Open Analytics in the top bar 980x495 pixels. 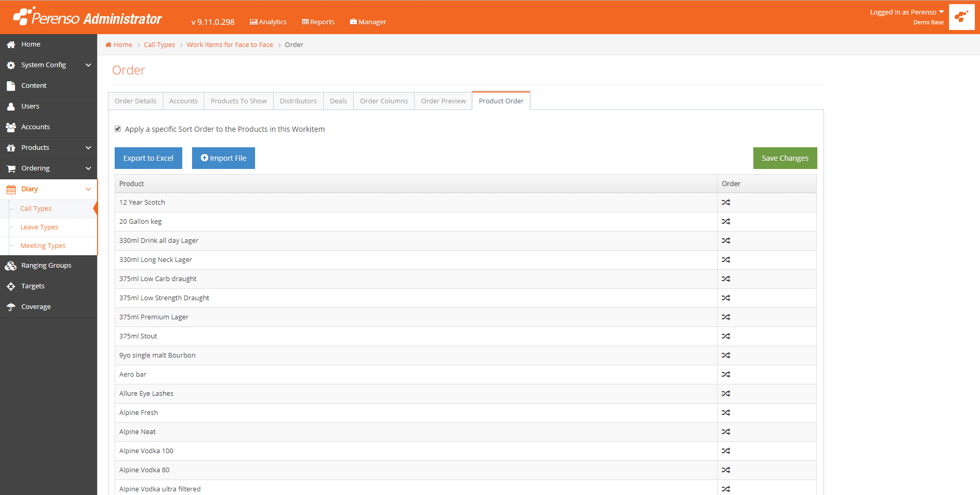click(x=268, y=22)
